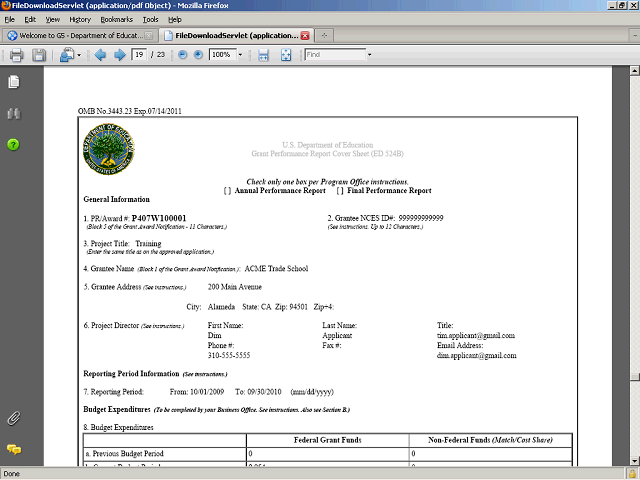Expand the Find options dropdown arrow
Viewport: 640px width, 480px height.
[x=369, y=54]
